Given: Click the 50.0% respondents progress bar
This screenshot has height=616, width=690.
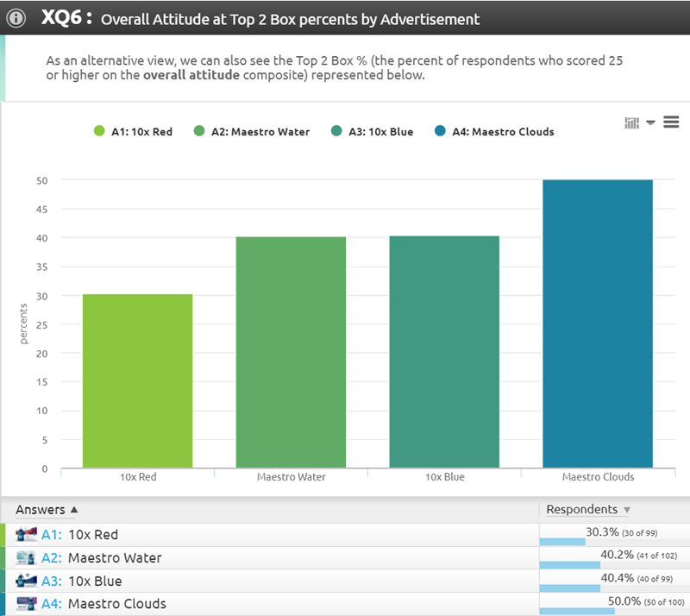Looking at the screenshot, I should pyautogui.click(x=577, y=611).
